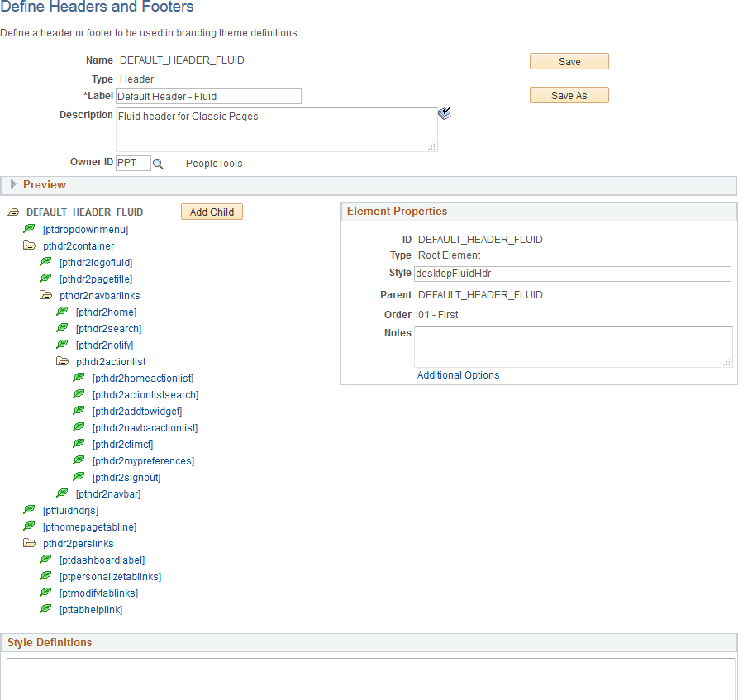Click the leaf icon next to pthdr2signout
Image resolution: width=738 pixels, height=700 pixels.
pyautogui.click(x=79, y=476)
